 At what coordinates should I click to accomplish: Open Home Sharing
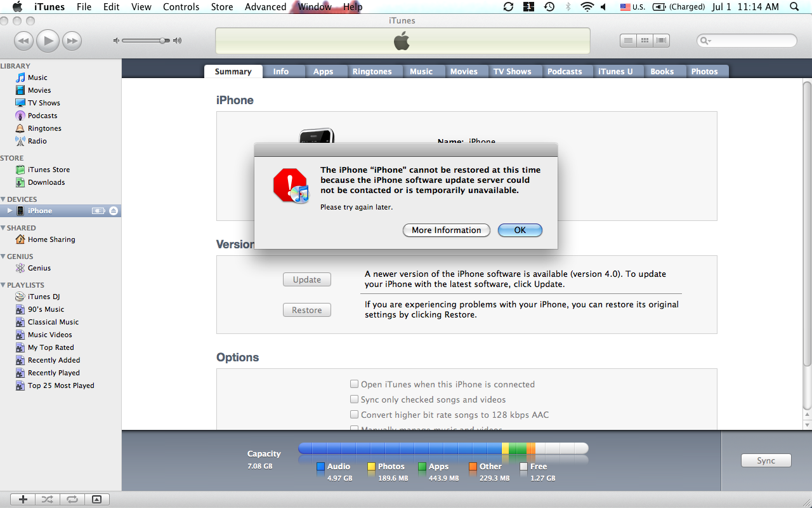pos(51,239)
